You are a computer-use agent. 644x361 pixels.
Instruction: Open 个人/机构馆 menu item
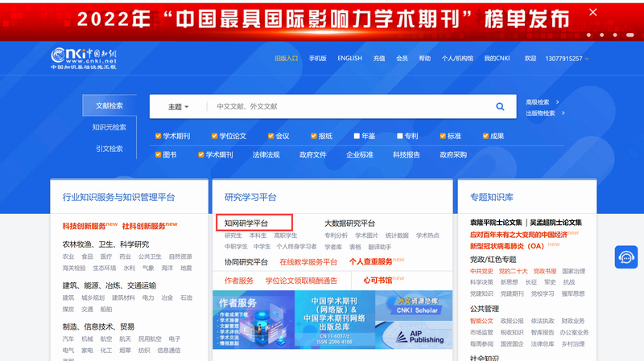click(x=457, y=58)
